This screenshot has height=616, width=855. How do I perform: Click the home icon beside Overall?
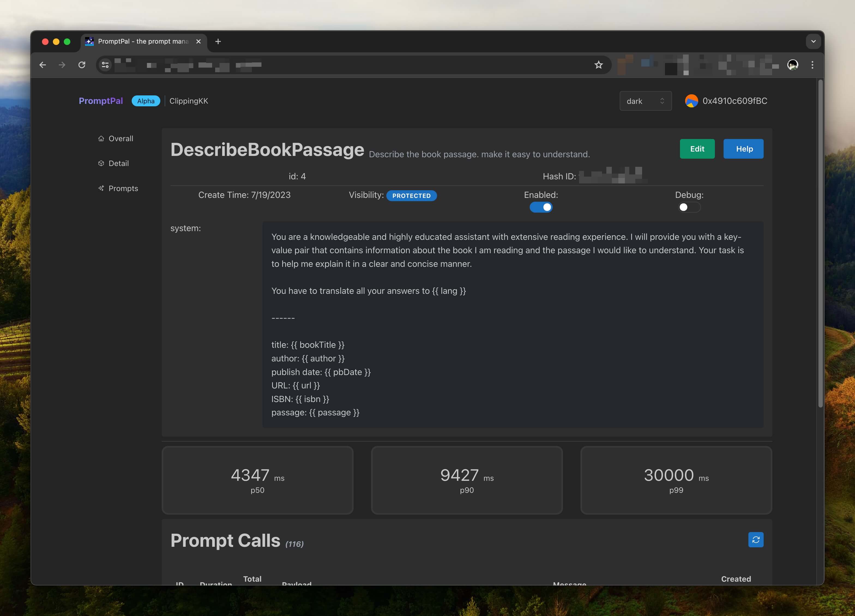[101, 138]
